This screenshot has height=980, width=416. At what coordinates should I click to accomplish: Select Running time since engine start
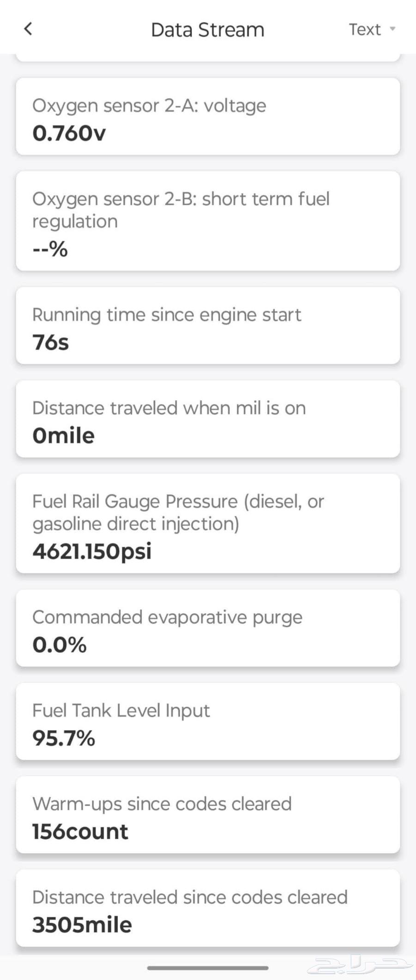click(208, 326)
